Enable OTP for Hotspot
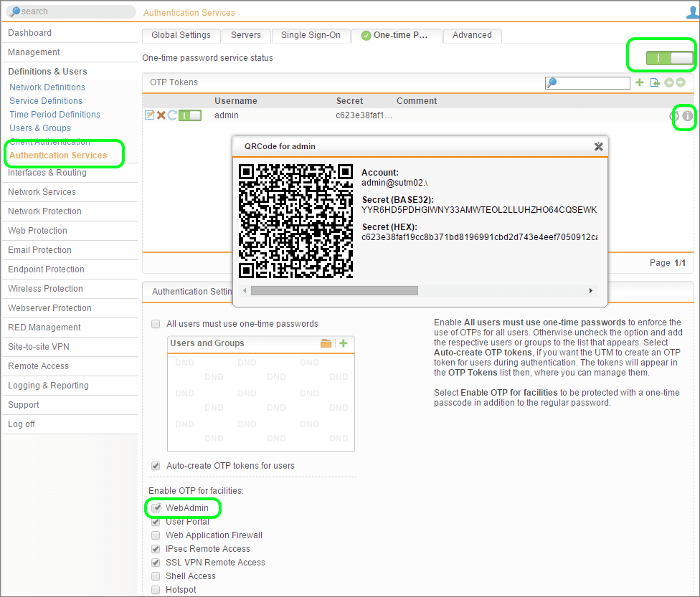Image resolution: width=700 pixels, height=597 pixels. [x=156, y=590]
